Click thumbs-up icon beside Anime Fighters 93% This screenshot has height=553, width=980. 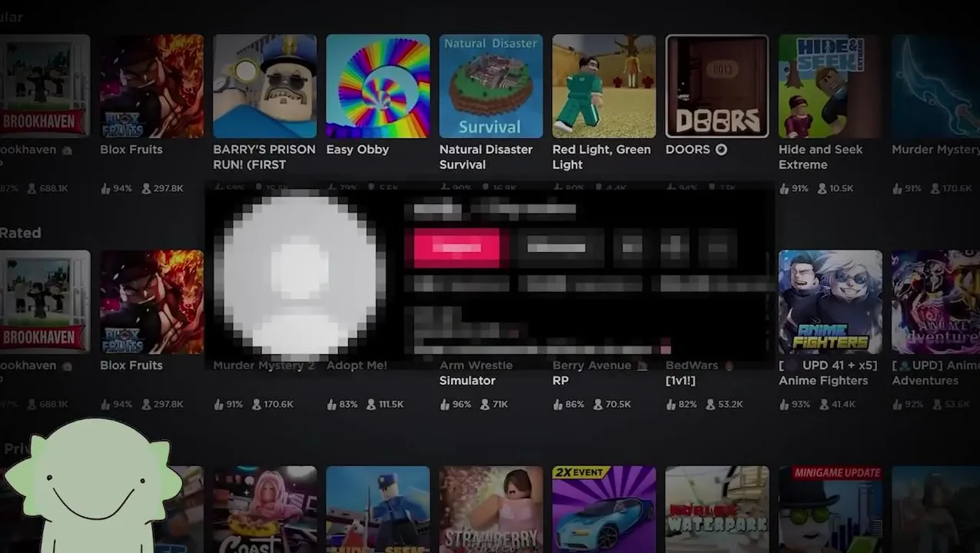tap(784, 404)
